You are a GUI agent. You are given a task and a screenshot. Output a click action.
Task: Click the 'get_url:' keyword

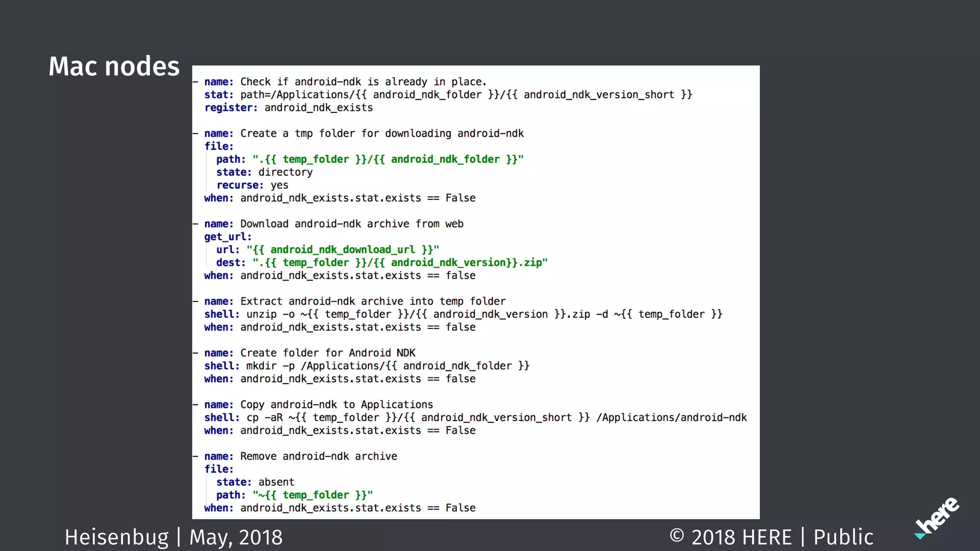228,237
